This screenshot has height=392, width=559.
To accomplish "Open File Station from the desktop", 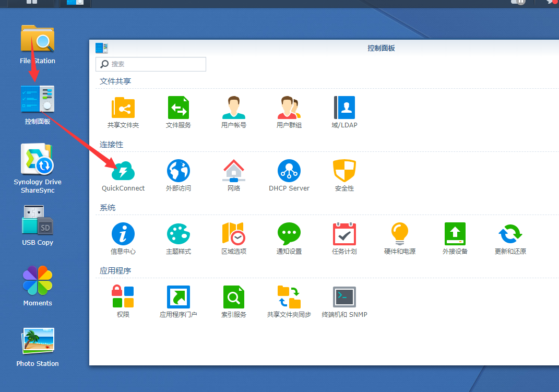I will tap(38, 44).
